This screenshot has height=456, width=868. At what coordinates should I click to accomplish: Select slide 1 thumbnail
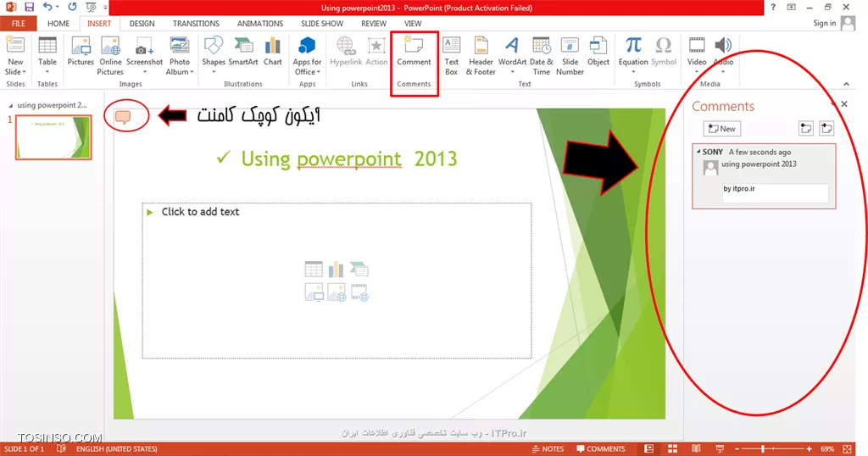coord(53,137)
